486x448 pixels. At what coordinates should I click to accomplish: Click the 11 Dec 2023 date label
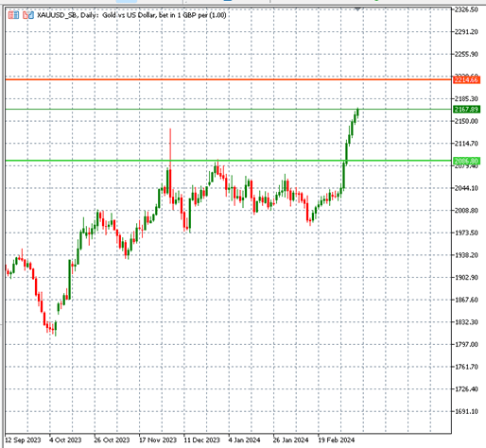pos(201,439)
